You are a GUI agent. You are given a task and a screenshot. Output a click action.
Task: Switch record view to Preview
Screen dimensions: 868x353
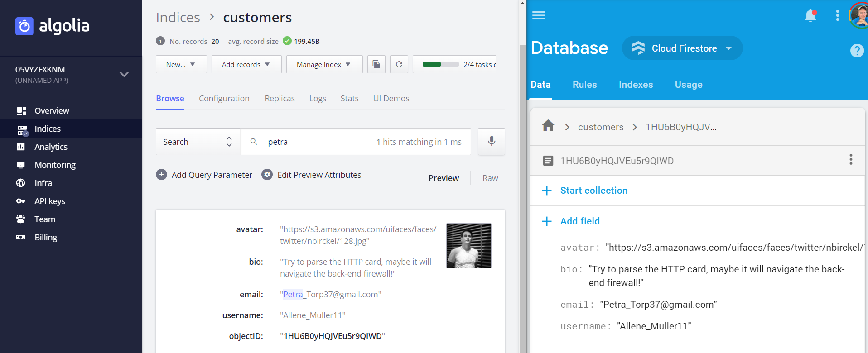tap(444, 178)
